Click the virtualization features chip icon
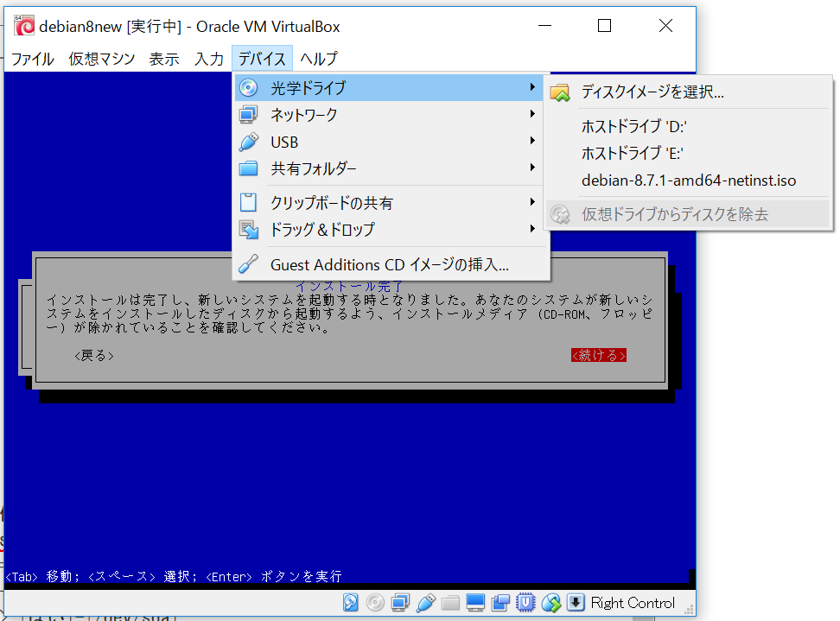The height and width of the screenshot is (621, 840). pos(525,602)
